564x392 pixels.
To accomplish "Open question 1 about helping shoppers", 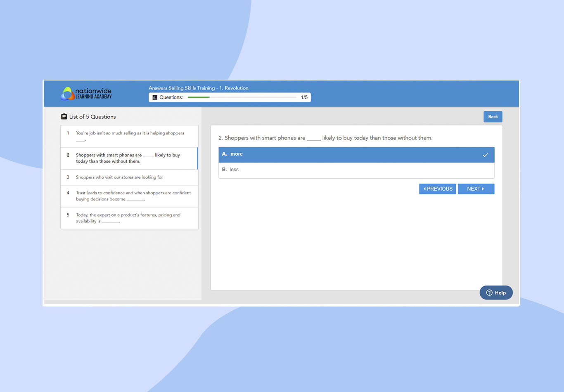I will pos(129,136).
